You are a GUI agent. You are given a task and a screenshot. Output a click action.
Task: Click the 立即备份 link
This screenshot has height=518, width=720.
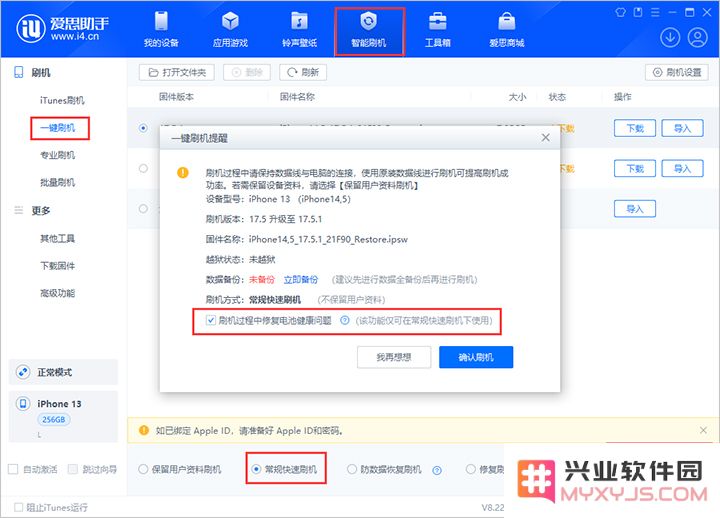[301, 280]
